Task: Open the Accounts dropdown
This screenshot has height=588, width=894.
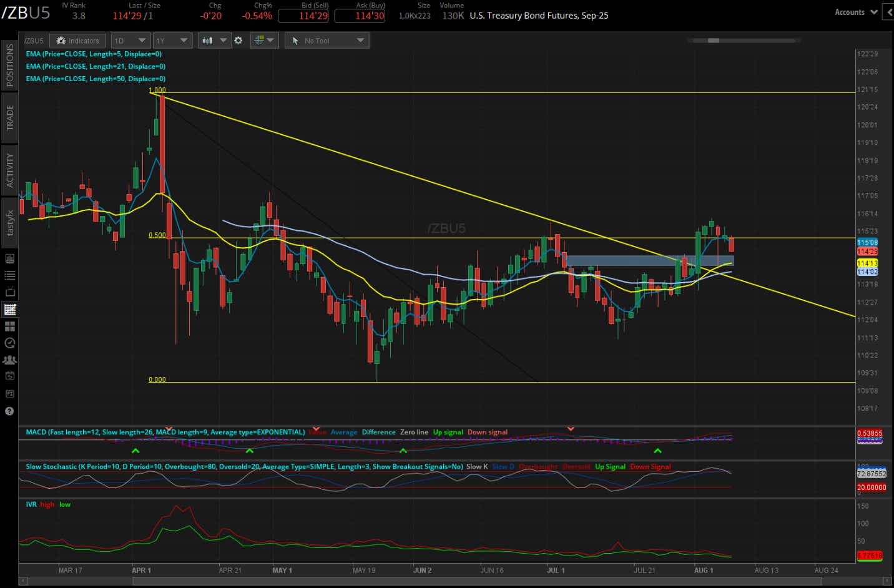Action: [x=855, y=11]
